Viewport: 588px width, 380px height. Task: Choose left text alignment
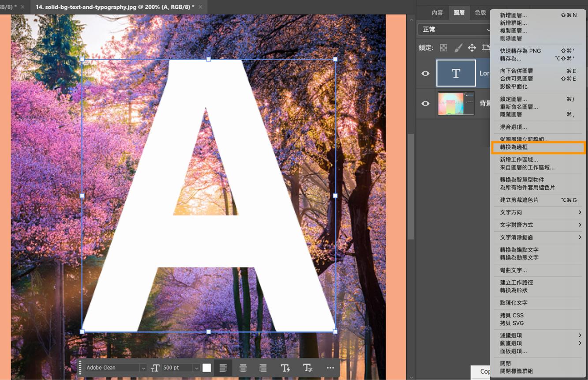[223, 368]
